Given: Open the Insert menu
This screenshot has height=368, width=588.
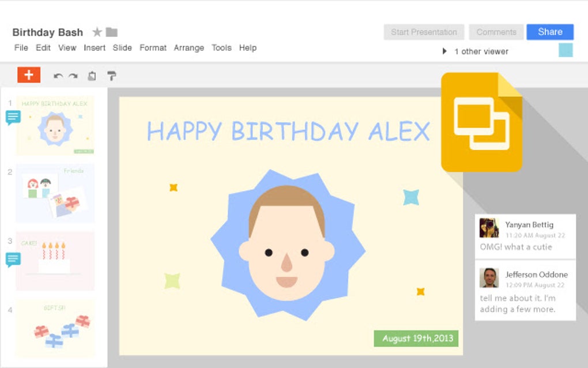Looking at the screenshot, I should pyautogui.click(x=95, y=48).
